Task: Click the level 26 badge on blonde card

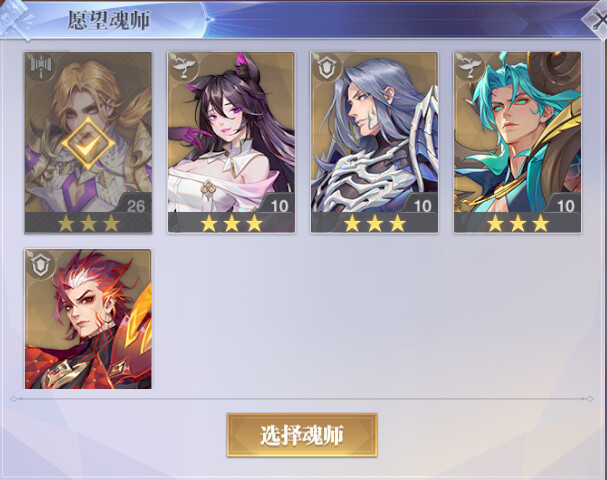Action: 134,204
